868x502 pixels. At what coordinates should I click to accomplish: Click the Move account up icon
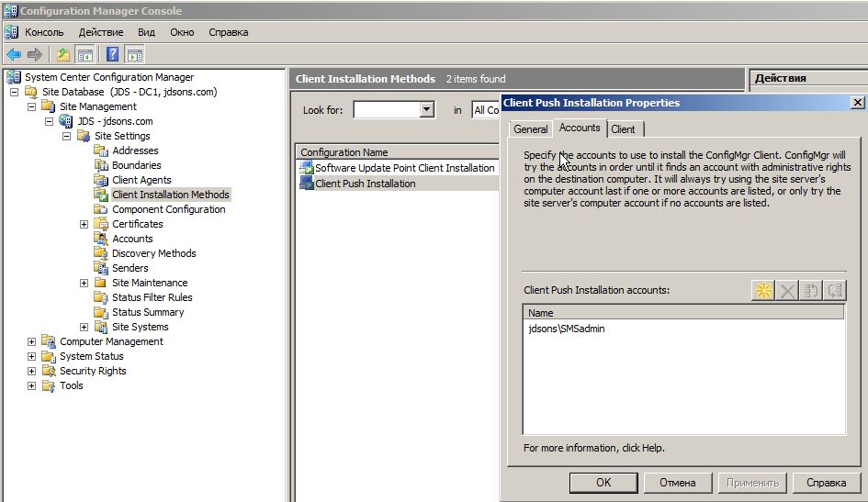click(x=811, y=290)
